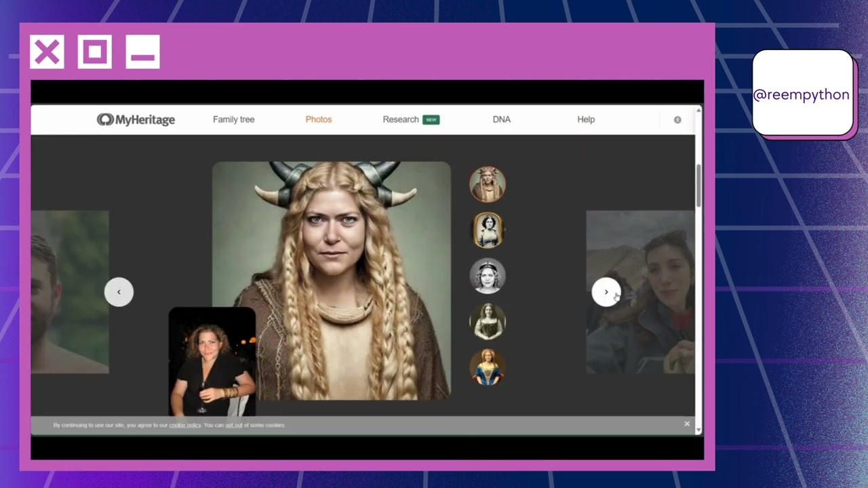Open the Help menu item
Viewport: 868px width, 488px height.
pyautogui.click(x=586, y=119)
